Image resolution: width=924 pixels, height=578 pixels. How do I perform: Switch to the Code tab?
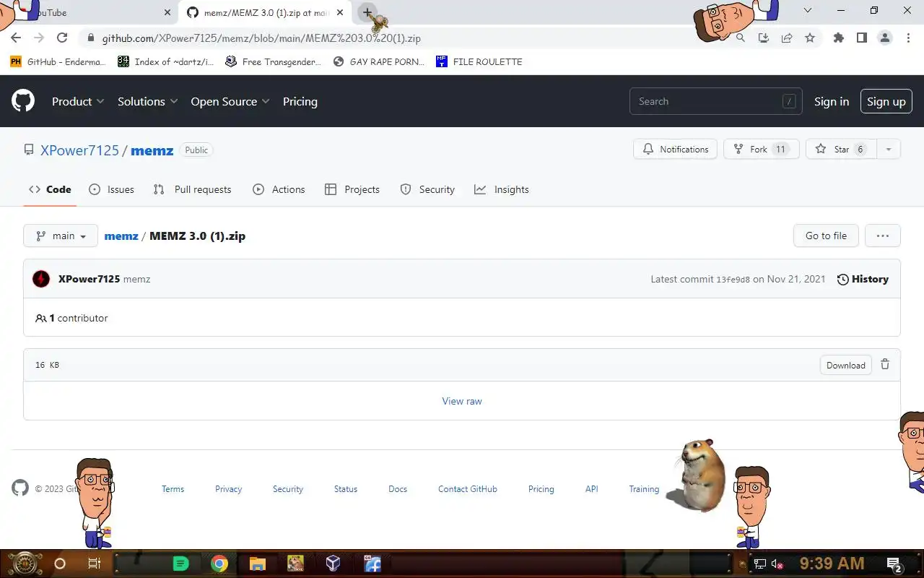click(x=50, y=189)
